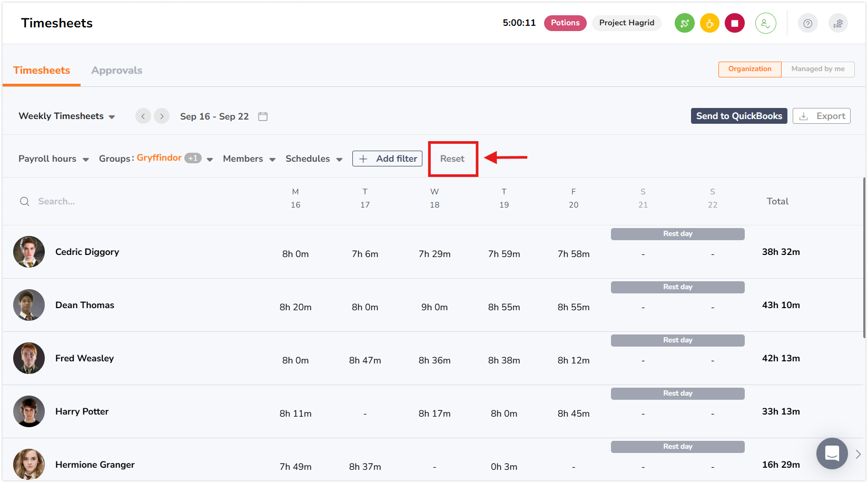868x483 pixels.
Task: Click Cedric Diggory's Rest day badge
Action: [x=678, y=234]
